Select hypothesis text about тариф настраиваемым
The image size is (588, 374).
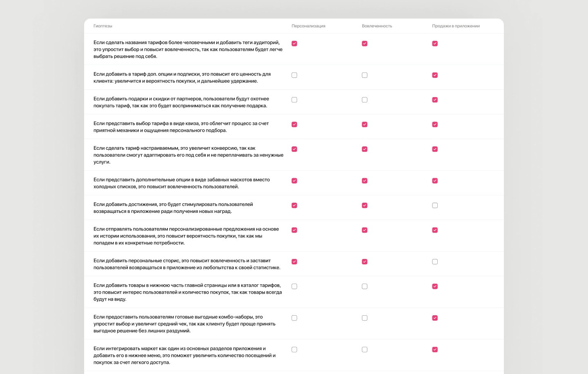[x=188, y=155]
